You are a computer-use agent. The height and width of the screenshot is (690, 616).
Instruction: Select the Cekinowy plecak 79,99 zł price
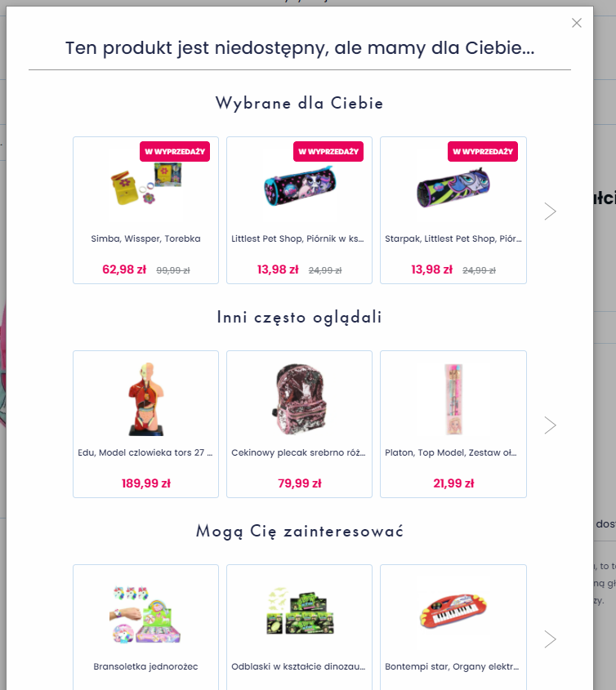click(x=299, y=483)
